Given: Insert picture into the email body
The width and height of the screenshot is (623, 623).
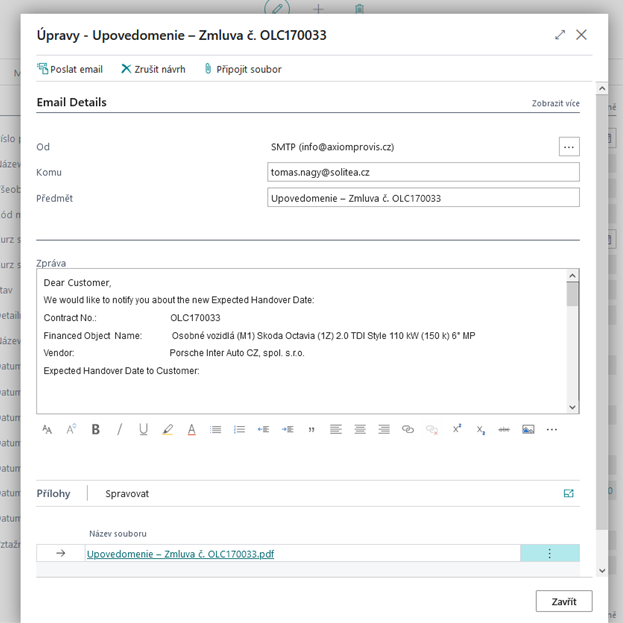Looking at the screenshot, I should click(x=528, y=429).
